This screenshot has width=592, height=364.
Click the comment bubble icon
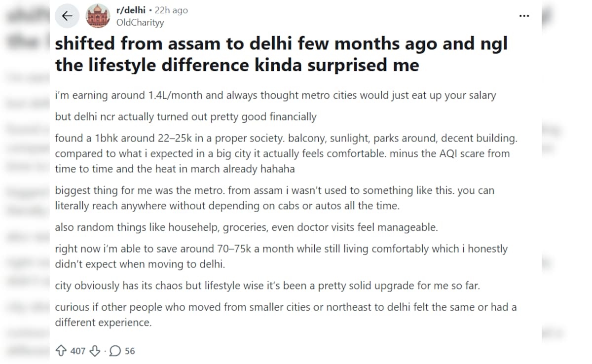click(x=115, y=351)
